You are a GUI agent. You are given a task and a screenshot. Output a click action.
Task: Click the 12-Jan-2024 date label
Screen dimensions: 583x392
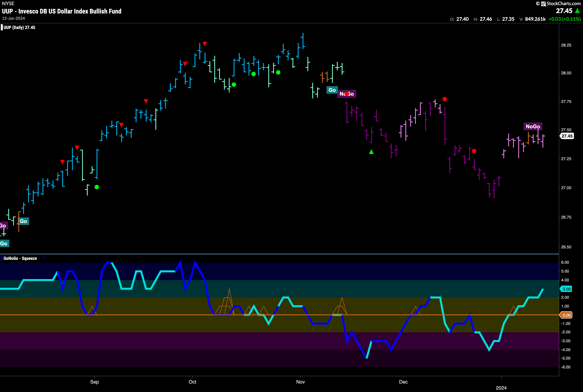click(x=14, y=19)
